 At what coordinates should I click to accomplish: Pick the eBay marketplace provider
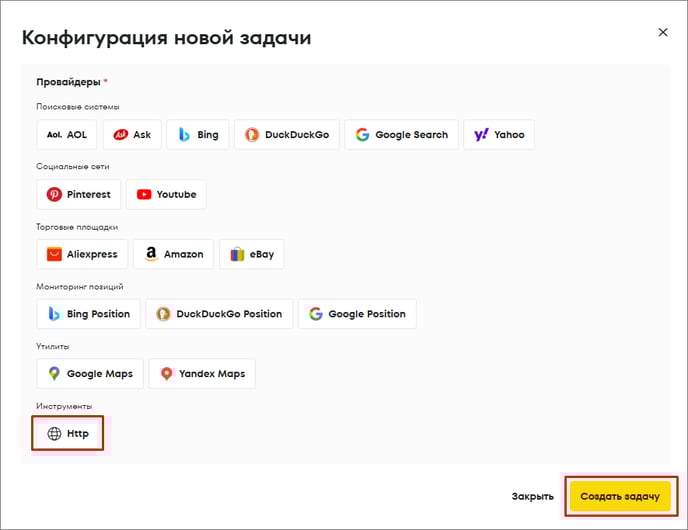[x=252, y=254]
